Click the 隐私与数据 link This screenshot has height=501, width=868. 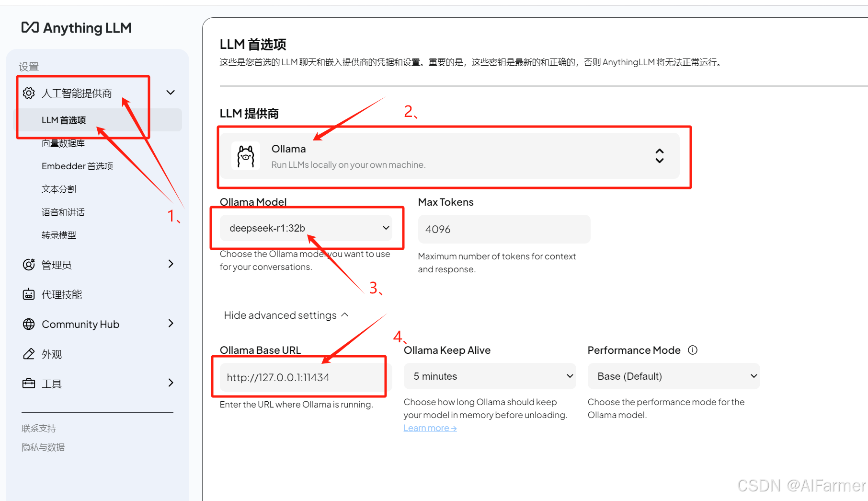(x=43, y=447)
